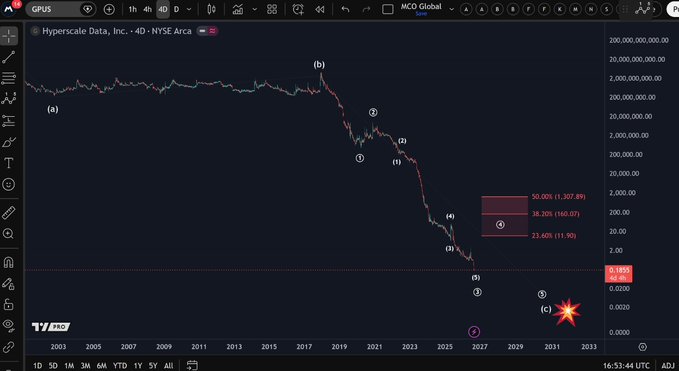Select the brush drawing tool
Screen dimensions: 679x371
point(9,142)
